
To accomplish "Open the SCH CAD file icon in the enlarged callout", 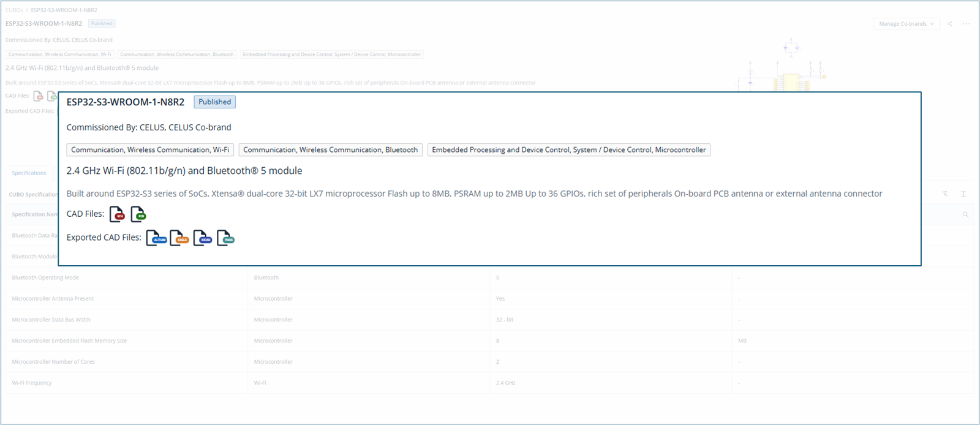I will click(x=117, y=214).
